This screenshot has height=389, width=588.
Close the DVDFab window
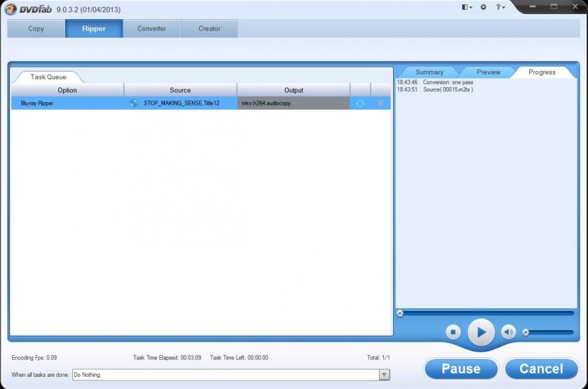(x=575, y=6)
